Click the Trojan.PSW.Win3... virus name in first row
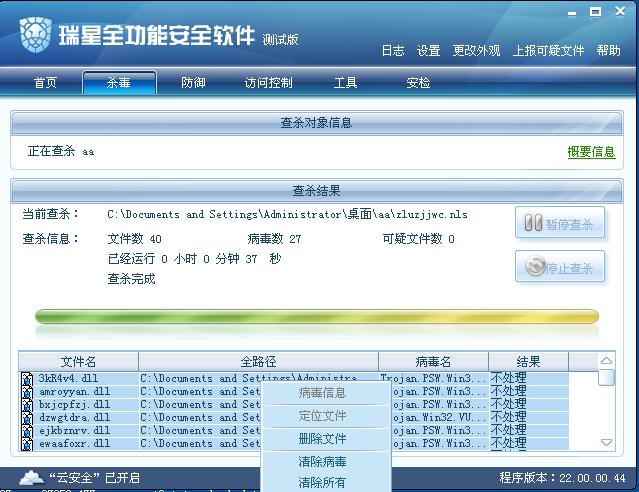The height and width of the screenshot is (492, 639). 433,379
